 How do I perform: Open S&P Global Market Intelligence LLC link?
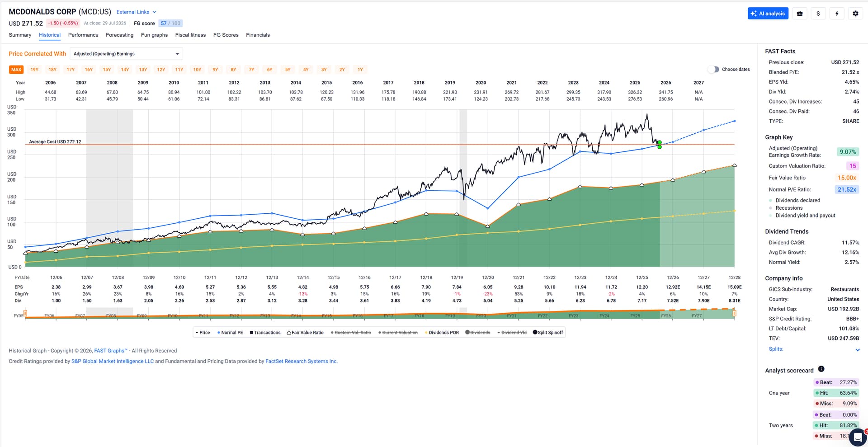click(113, 362)
